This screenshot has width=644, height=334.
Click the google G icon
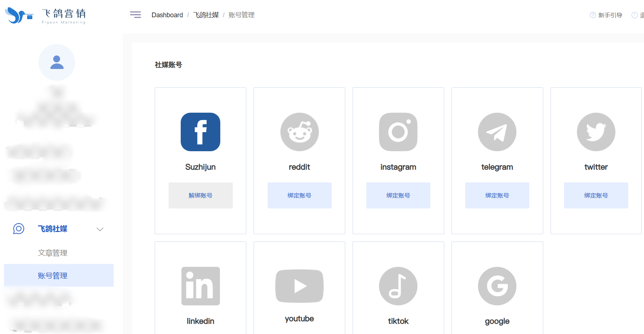pos(497,286)
